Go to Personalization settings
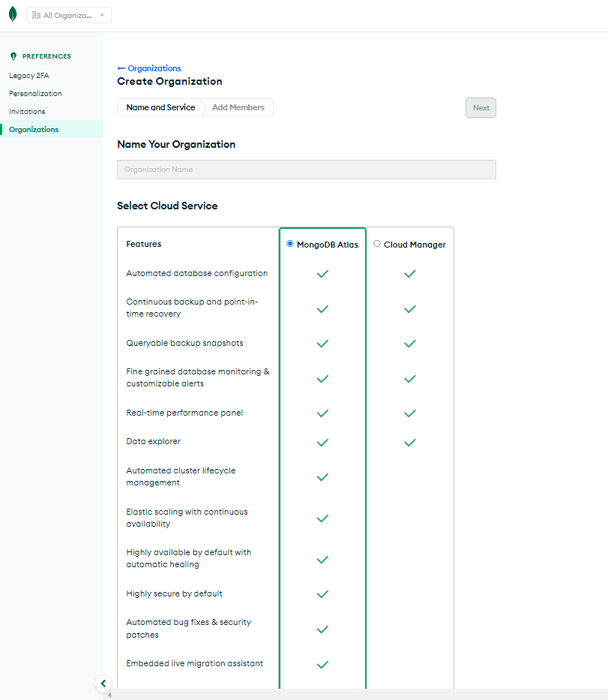Screen dimensions: 608x700 point(35,94)
